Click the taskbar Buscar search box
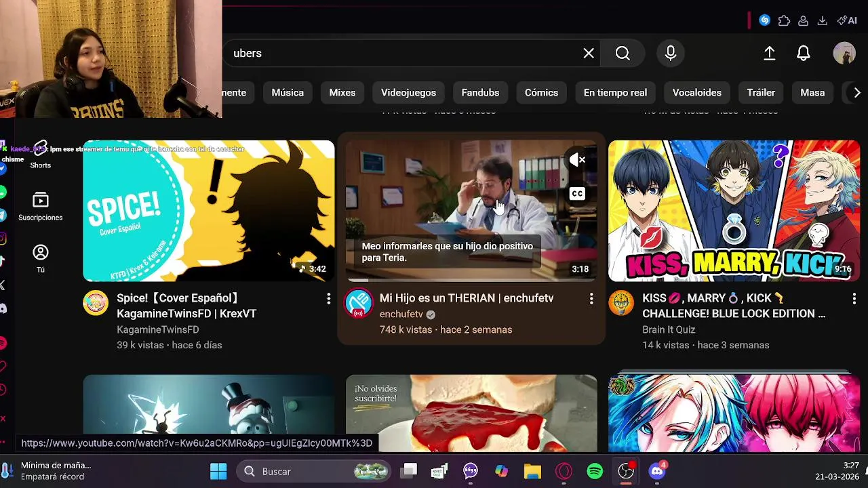The image size is (868, 488). pos(315,472)
